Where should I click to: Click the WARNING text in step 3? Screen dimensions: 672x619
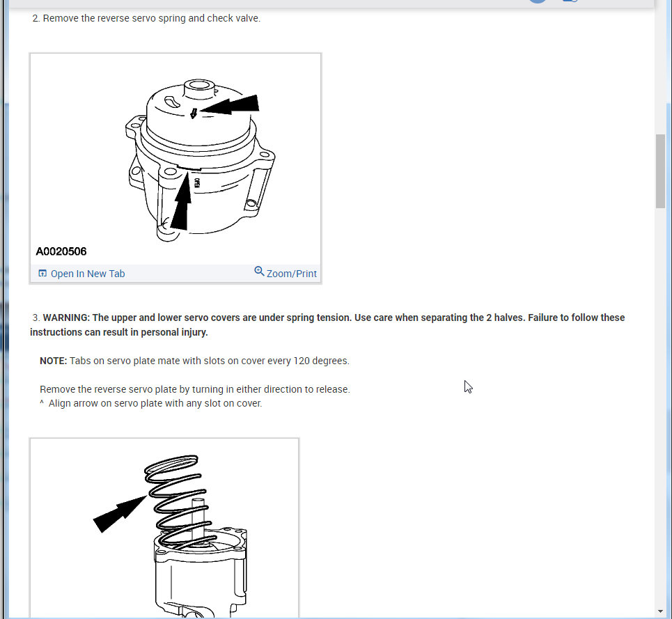(327, 324)
